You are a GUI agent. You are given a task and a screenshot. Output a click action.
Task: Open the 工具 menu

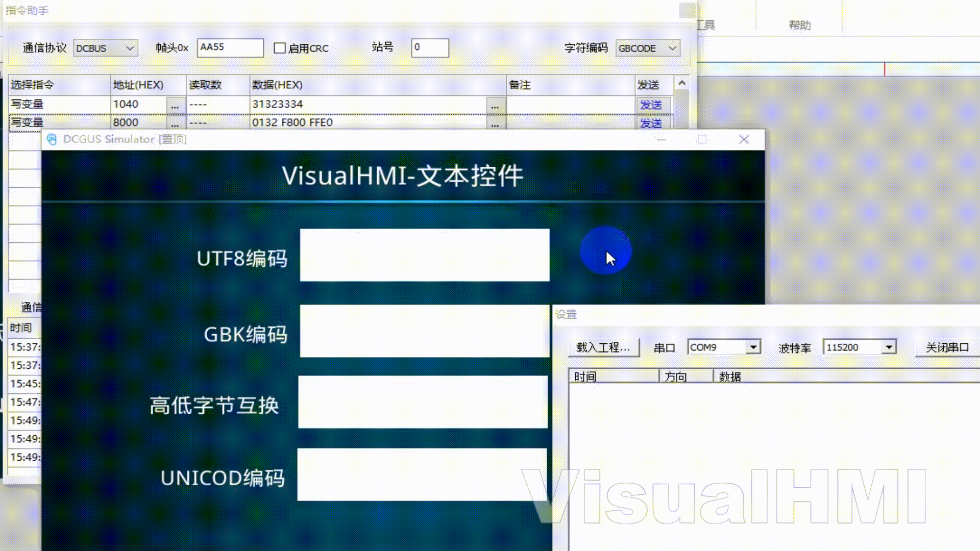tap(706, 25)
